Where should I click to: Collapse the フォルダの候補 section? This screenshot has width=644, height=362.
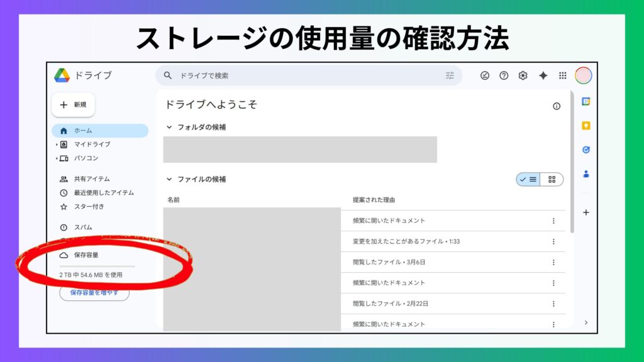pyautogui.click(x=169, y=127)
